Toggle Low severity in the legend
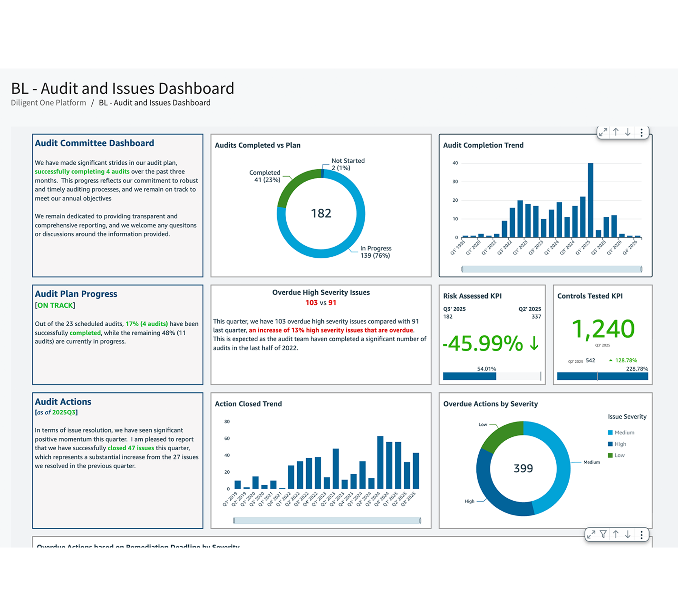 619,455
